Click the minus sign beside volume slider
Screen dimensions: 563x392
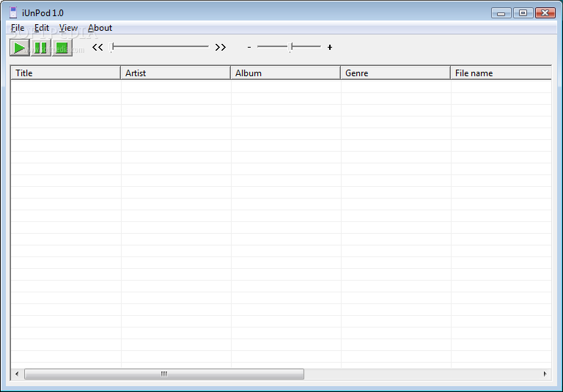click(x=249, y=48)
